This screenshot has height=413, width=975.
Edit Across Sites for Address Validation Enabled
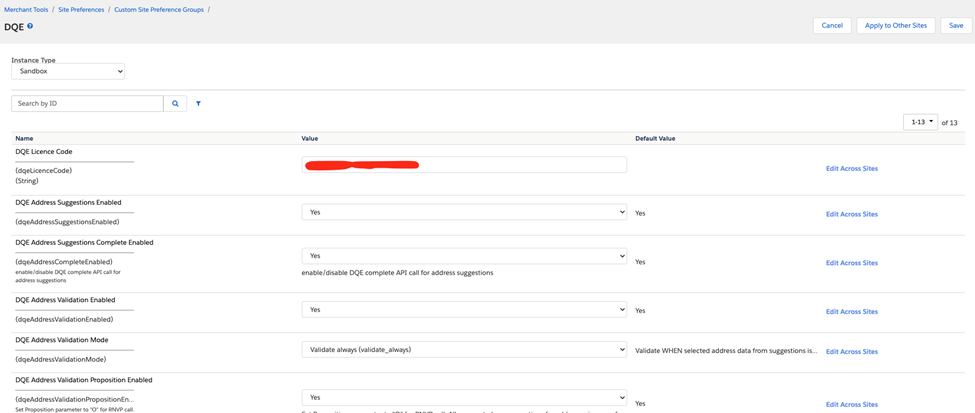tap(852, 312)
